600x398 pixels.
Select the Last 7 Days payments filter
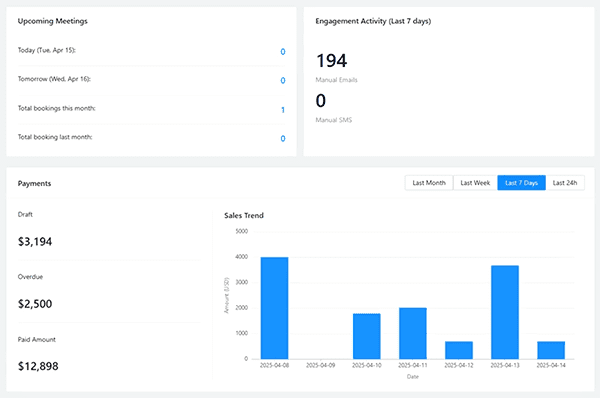522,183
